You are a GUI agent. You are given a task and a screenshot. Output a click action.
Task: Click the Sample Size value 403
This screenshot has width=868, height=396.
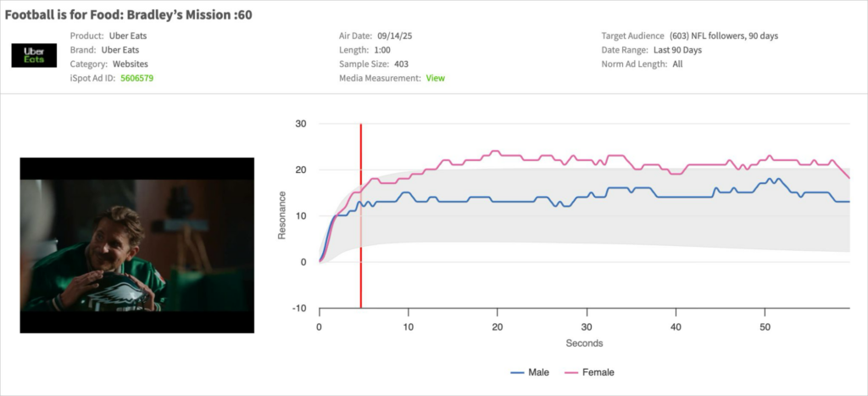pyautogui.click(x=402, y=64)
